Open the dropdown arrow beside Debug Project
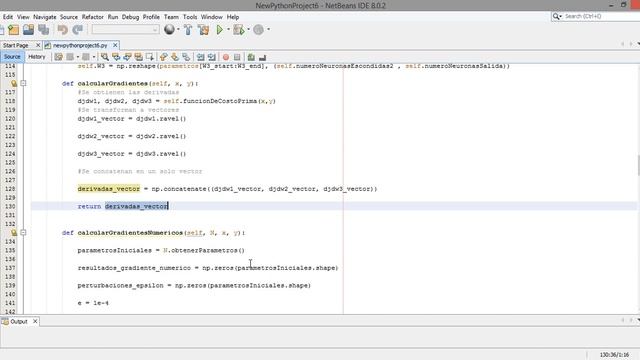The image size is (640, 360). (x=248, y=29)
